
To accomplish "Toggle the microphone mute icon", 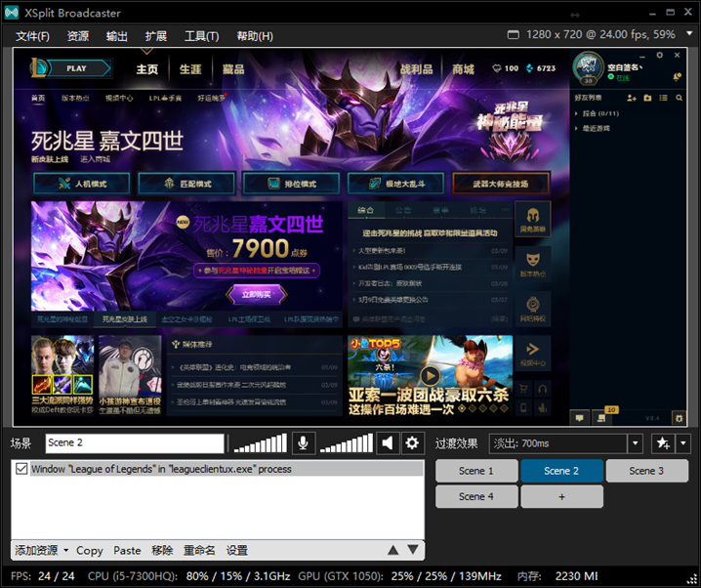I will point(303,443).
